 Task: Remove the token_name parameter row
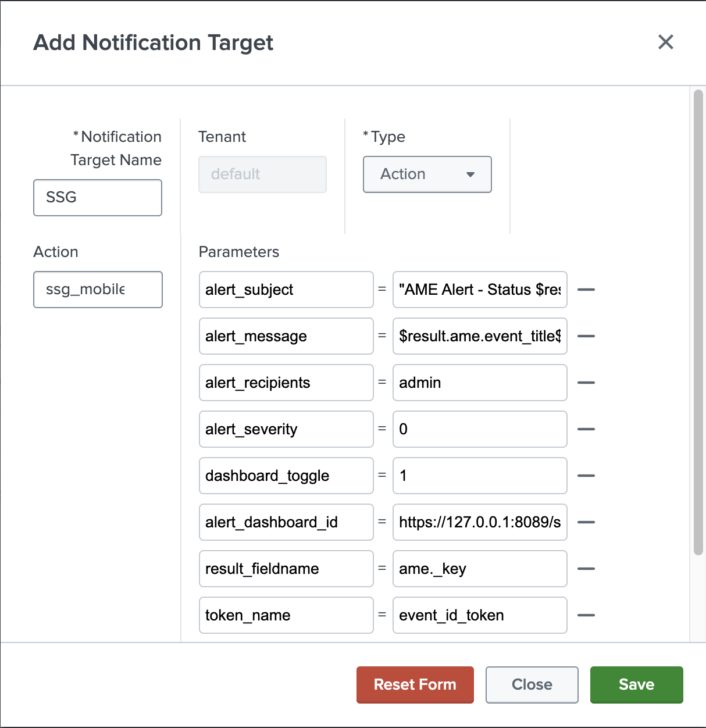click(586, 615)
